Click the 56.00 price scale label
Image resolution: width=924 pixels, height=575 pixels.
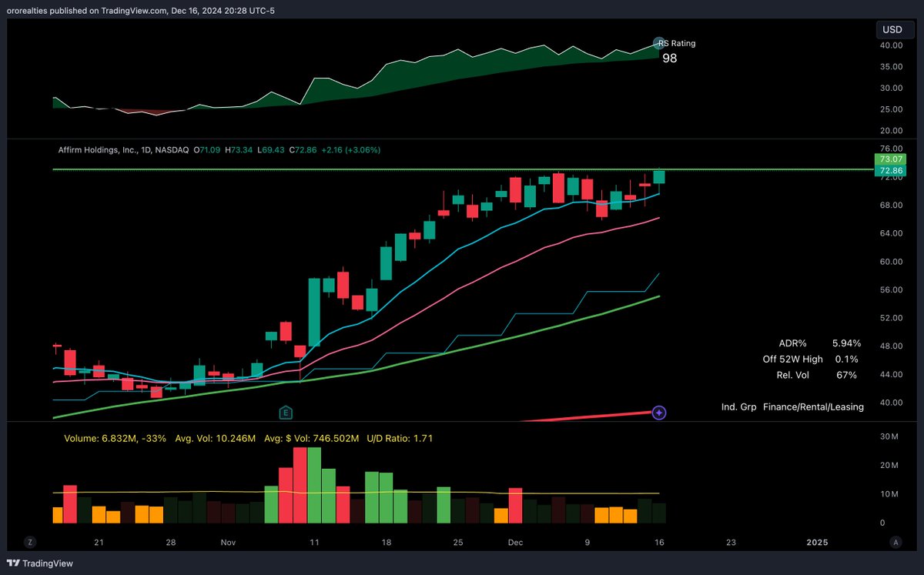(x=892, y=289)
